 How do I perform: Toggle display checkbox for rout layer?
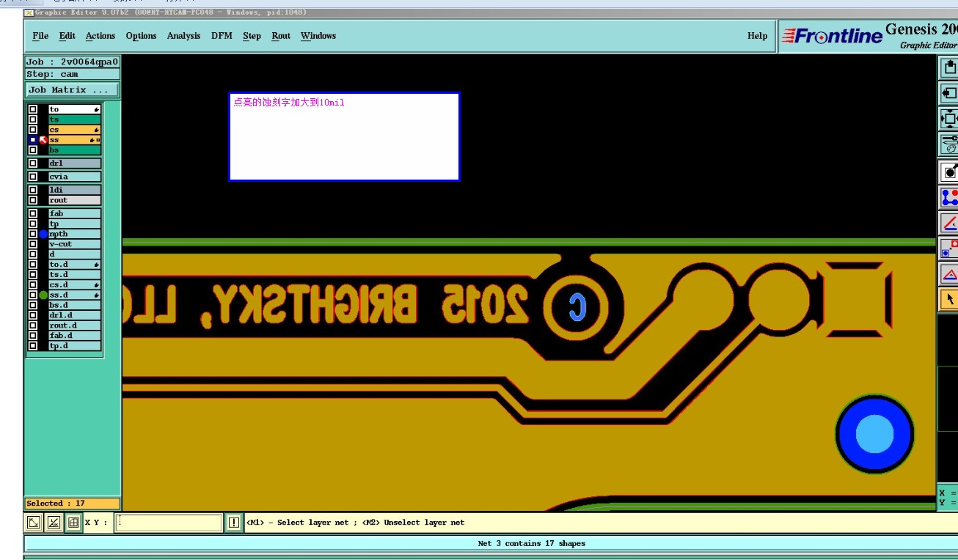[33, 200]
